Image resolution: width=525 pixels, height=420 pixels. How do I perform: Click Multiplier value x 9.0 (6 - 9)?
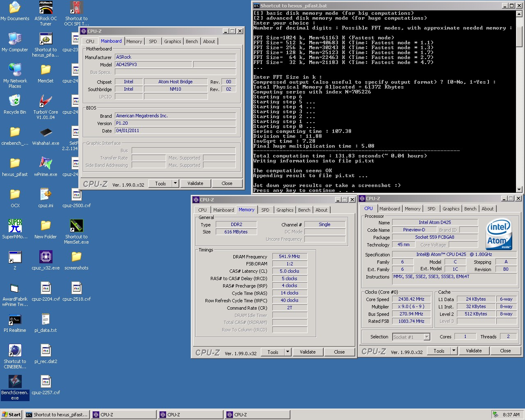coord(411,307)
